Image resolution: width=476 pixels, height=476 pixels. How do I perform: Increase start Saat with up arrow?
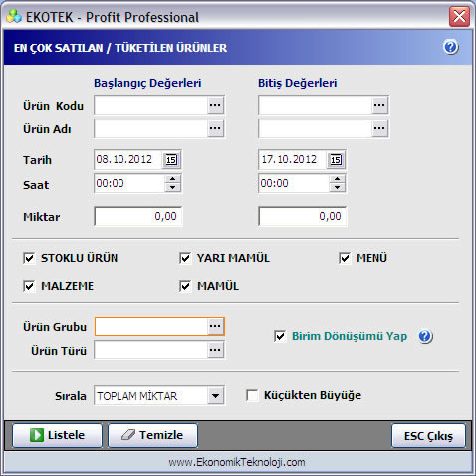172,179
